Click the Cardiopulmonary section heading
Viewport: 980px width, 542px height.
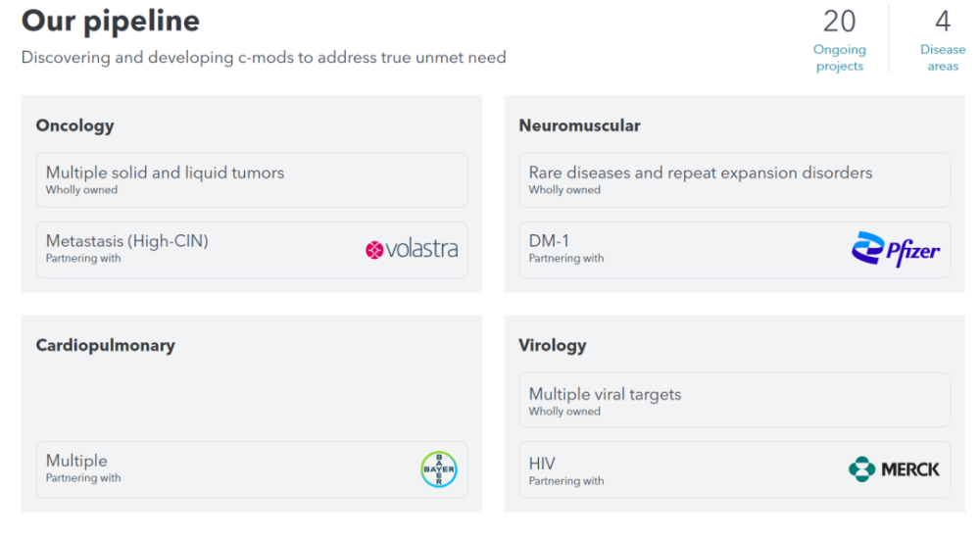(x=105, y=346)
